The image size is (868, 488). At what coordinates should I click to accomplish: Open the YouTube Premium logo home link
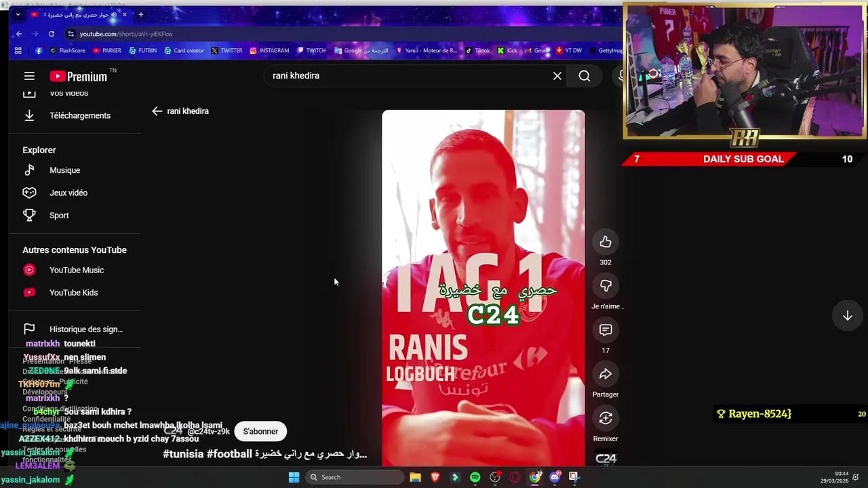tap(79, 77)
